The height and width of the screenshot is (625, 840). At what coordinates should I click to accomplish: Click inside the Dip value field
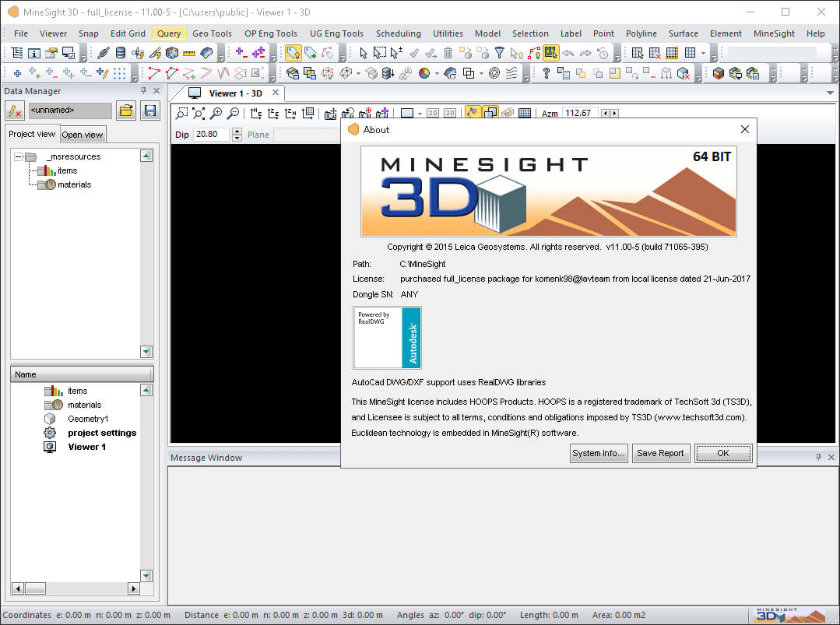pyautogui.click(x=209, y=134)
